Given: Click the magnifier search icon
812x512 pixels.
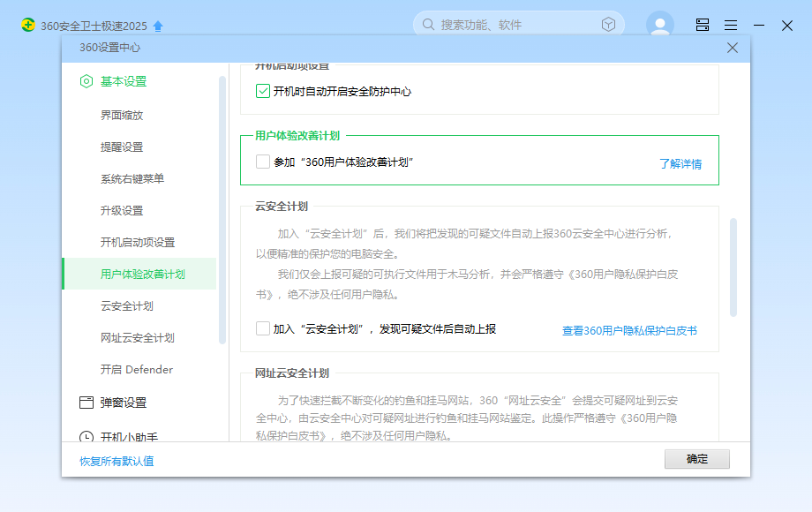Looking at the screenshot, I should [x=428, y=25].
